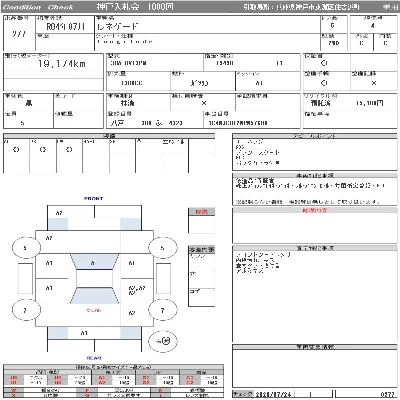400x400 pixels.
Task: Click the rear-right shaded taillight area
Action: (x=130, y=333)
